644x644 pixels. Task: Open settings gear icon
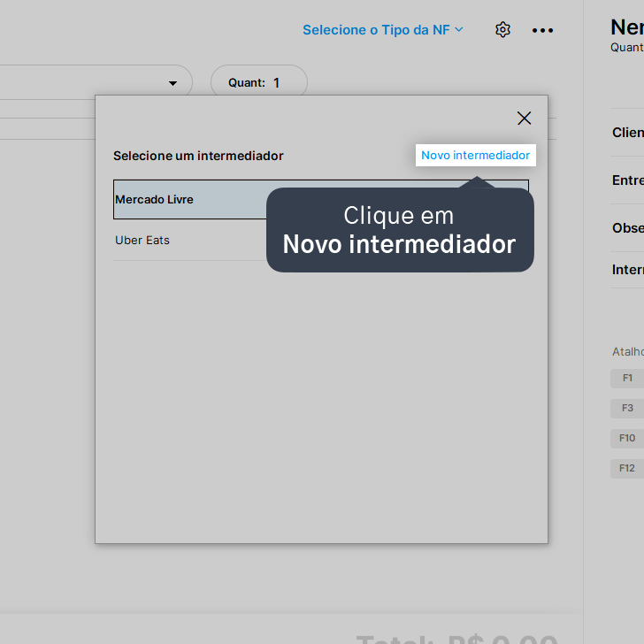[x=502, y=30]
